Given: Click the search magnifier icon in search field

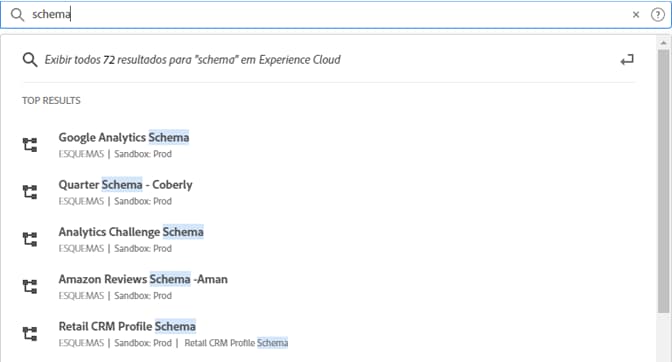Looking at the screenshot, I should pyautogui.click(x=17, y=15).
